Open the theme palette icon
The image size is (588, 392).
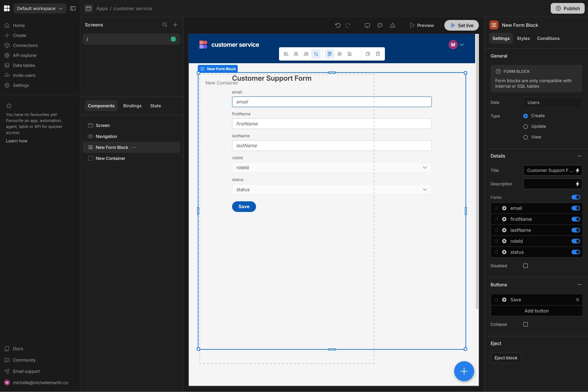coord(380,25)
